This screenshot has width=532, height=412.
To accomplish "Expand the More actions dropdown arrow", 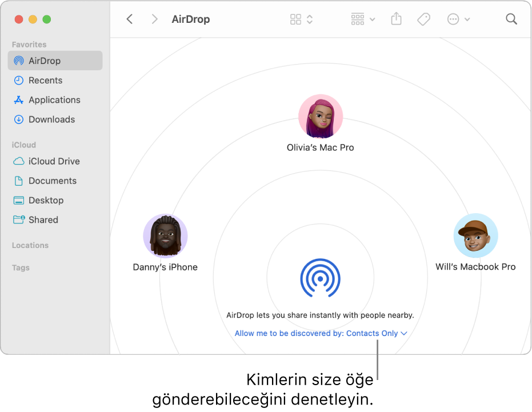I will (467, 19).
